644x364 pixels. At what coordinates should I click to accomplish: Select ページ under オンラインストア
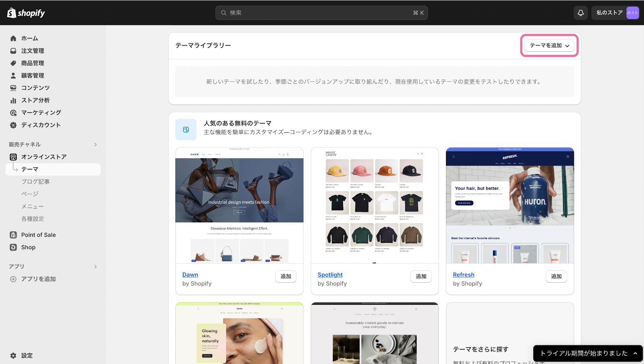click(x=30, y=194)
